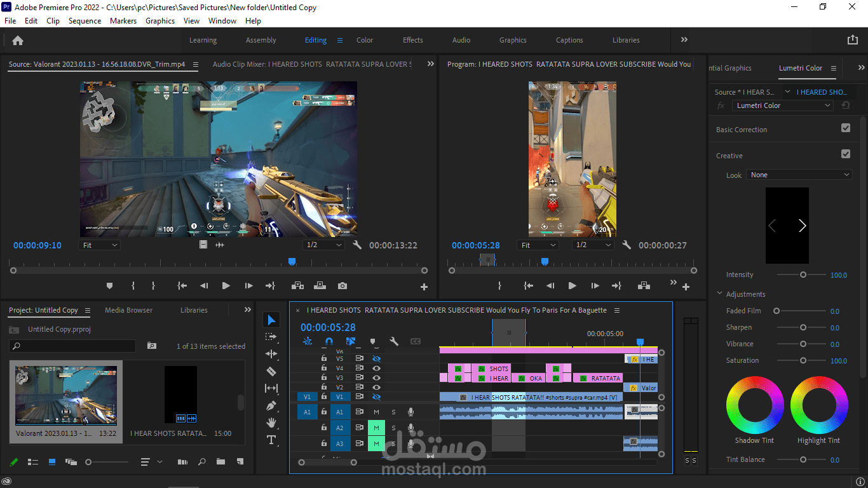Collapse the Adjustments section
Image resolution: width=868 pixels, height=488 pixels.
[x=720, y=294]
